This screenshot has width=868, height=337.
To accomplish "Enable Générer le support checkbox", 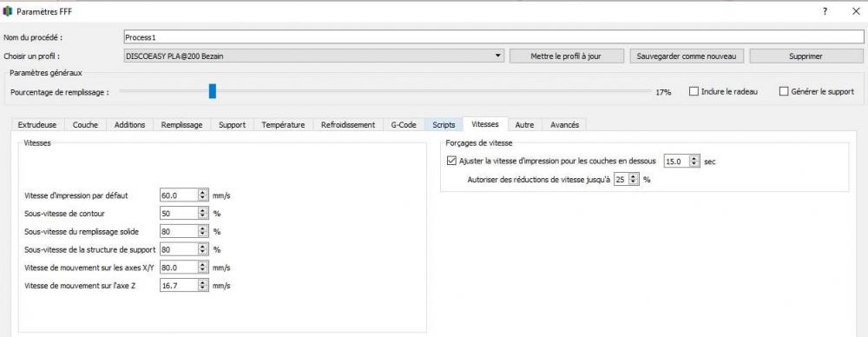I will click(x=783, y=92).
